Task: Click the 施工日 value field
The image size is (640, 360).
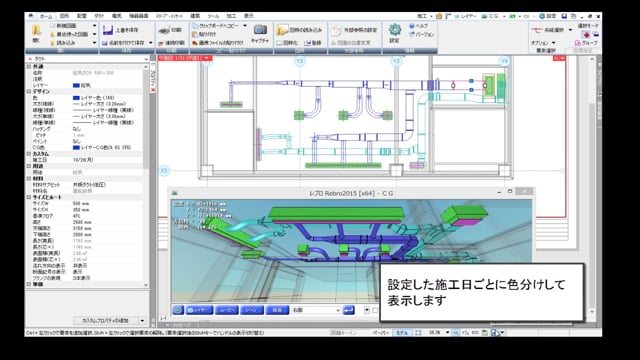Action: click(107, 160)
